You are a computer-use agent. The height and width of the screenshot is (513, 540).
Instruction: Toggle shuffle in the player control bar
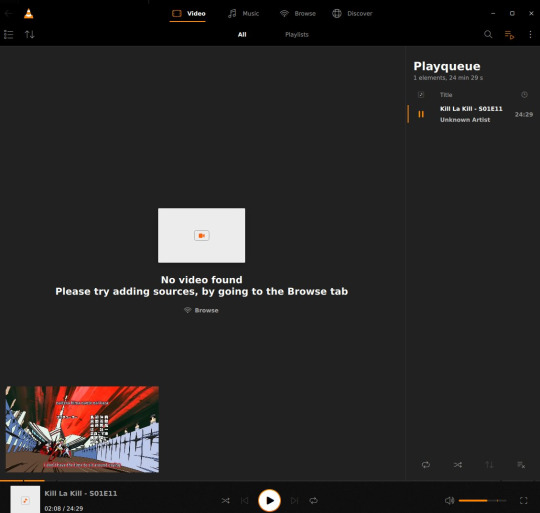point(226,501)
